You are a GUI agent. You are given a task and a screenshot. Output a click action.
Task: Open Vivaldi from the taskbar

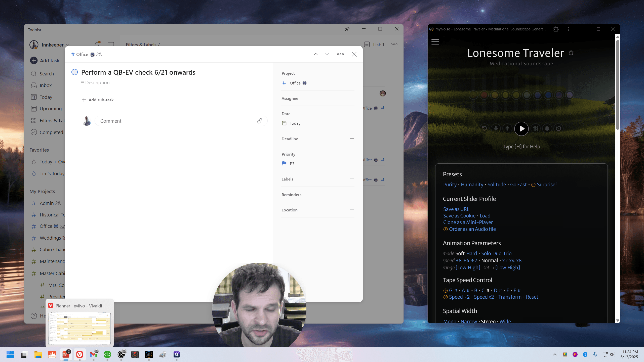[x=80, y=354]
